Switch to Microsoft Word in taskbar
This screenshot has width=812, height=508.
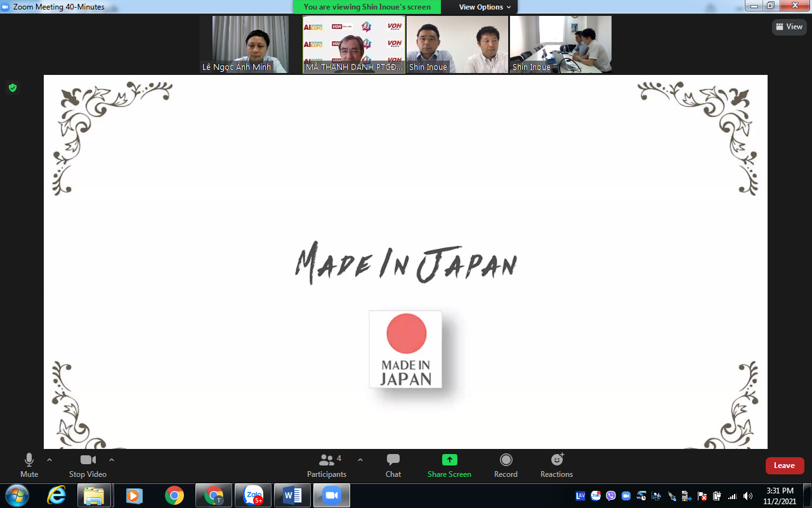pyautogui.click(x=292, y=495)
